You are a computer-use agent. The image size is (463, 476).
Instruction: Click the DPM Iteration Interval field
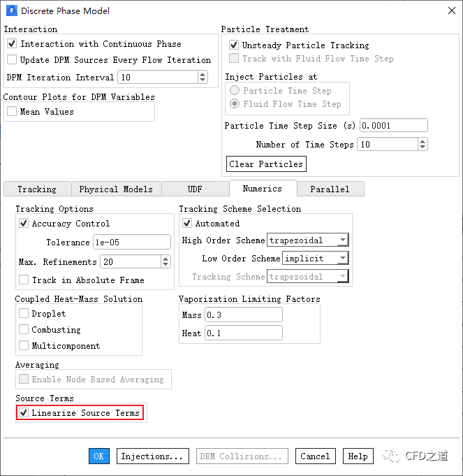click(159, 77)
